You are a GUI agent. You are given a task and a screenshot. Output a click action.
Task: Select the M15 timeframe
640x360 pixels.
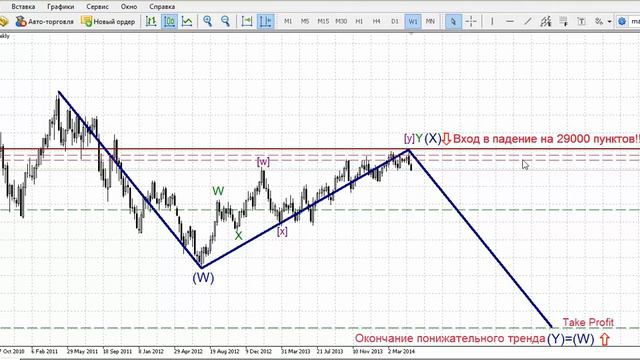(323, 21)
